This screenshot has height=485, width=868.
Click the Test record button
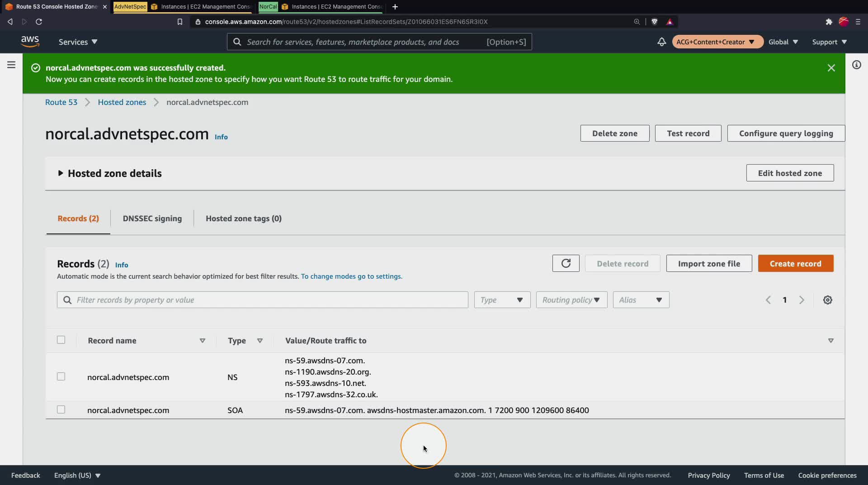click(688, 133)
